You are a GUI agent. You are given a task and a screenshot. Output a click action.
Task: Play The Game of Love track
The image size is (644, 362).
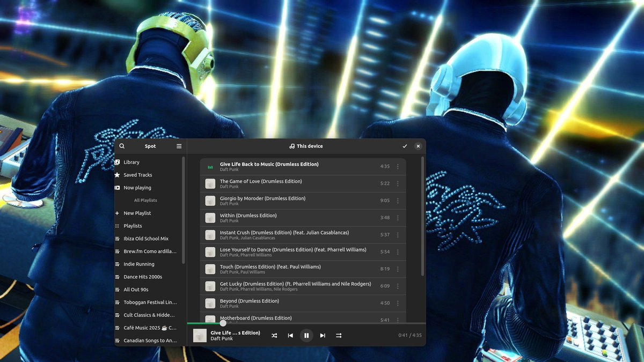click(x=303, y=183)
